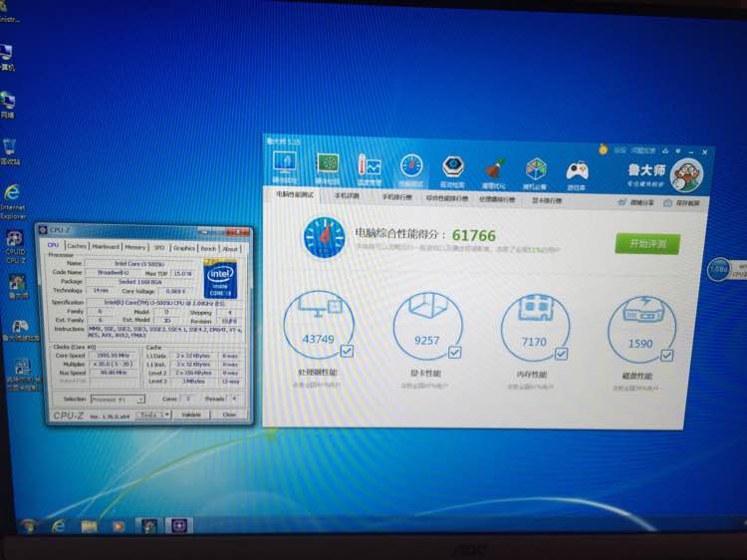This screenshot has height=560, width=747.
Task: Switch to the SPD tab in CPU-Z
Action: 159,247
